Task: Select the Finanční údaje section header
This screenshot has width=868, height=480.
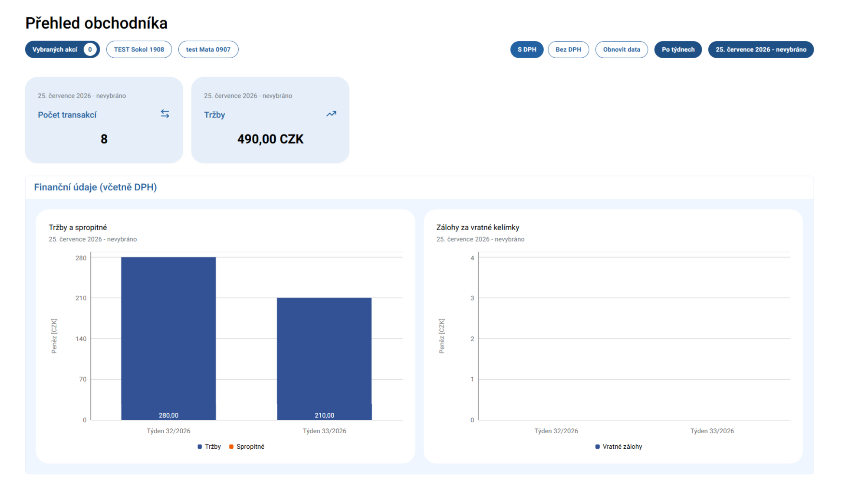Action: coord(95,187)
